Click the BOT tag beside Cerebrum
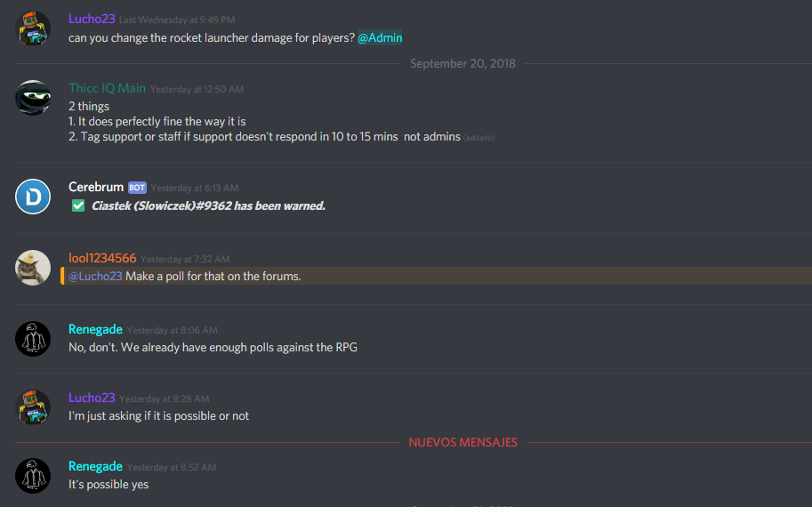The height and width of the screenshot is (507, 812). 137,188
